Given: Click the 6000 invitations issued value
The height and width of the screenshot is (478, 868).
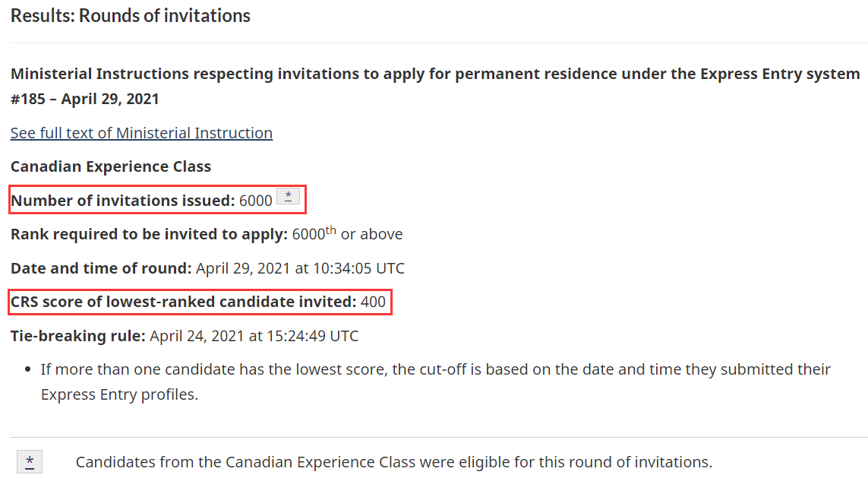Looking at the screenshot, I should click(255, 201).
